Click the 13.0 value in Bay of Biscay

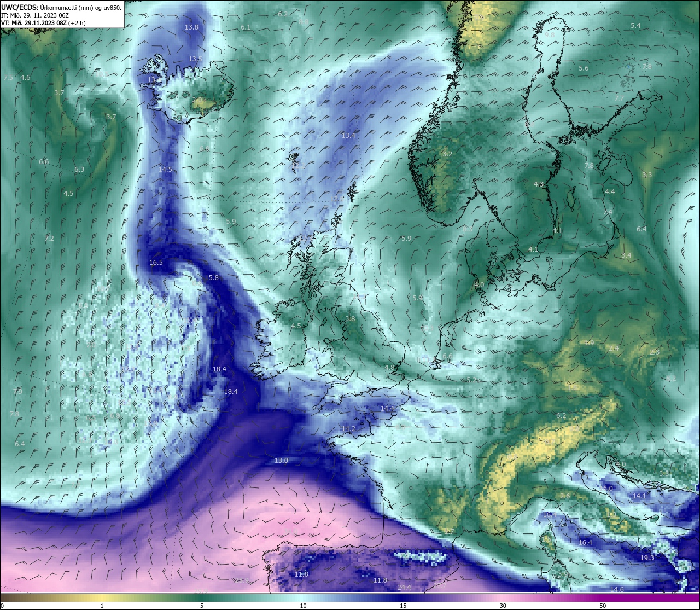(281, 461)
